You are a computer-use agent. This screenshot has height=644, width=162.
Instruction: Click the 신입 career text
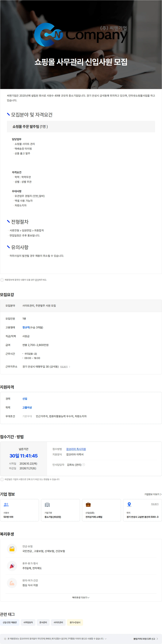25,399
